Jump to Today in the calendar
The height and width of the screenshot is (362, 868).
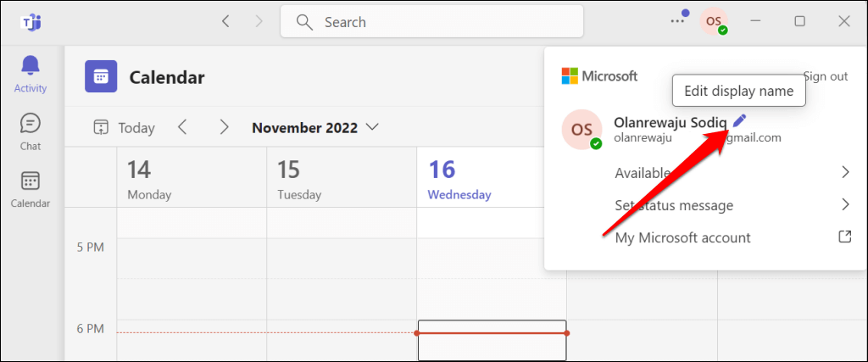point(124,128)
